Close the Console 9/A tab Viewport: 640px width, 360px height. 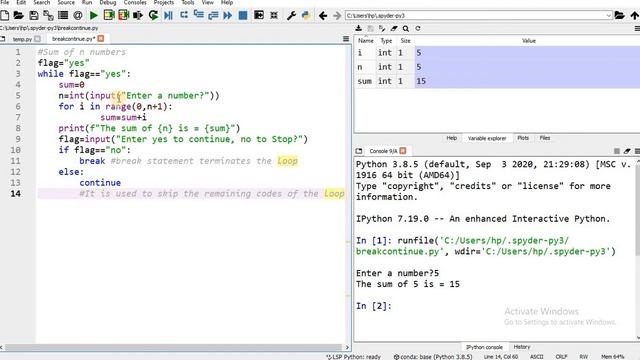(x=403, y=151)
